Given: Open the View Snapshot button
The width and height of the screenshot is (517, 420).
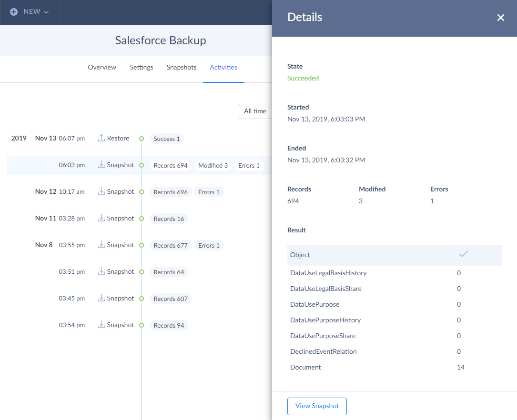Looking at the screenshot, I should (x=317, y=406).
